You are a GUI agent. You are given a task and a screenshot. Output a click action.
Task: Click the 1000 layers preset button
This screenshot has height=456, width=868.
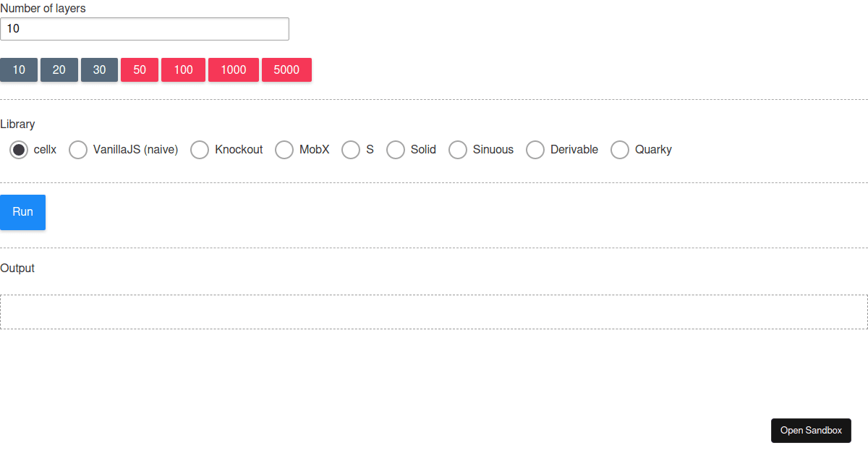[x=233, y=69]
